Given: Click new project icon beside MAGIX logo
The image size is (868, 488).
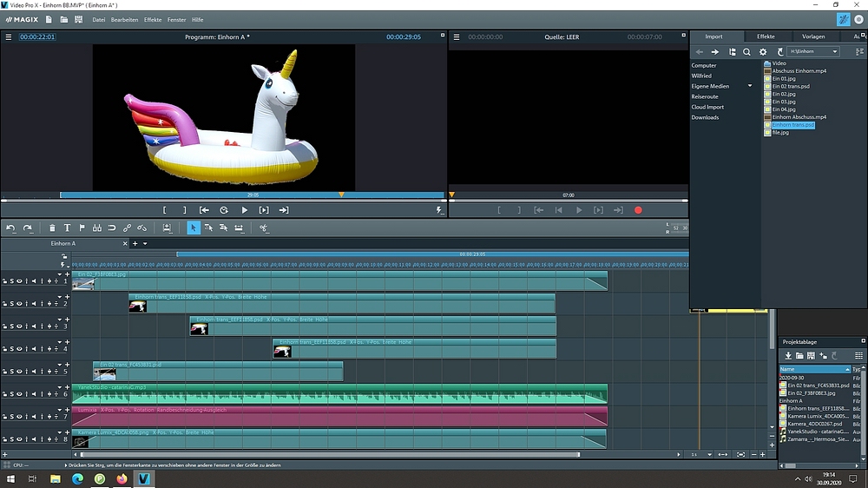Looking at the screenshot, I should pyautogui.click(x=49, y=19).
